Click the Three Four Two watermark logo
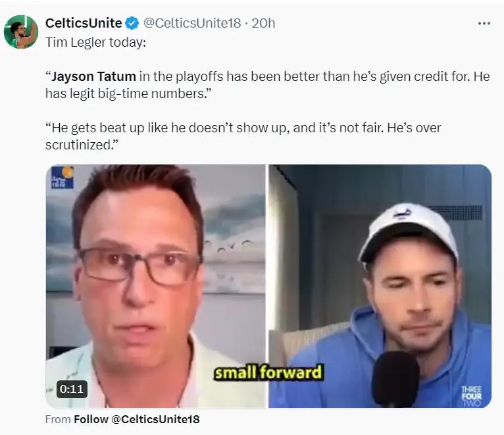Screen dimensions: 504x435 472,396
